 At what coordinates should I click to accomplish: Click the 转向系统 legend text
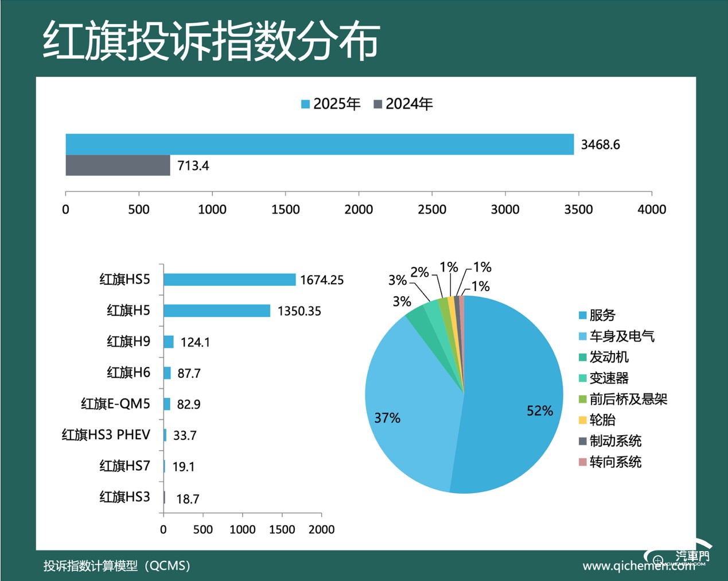(616, 462)
